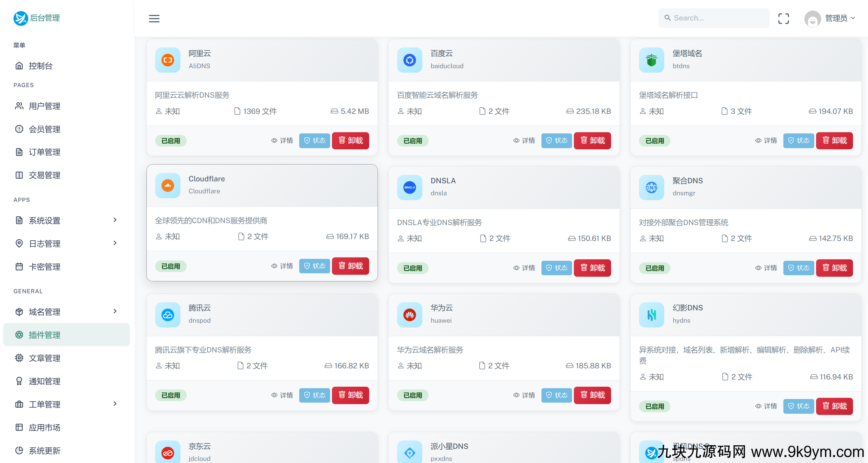The image size is (868, 463).
Task: Open 卡密管理 from the sidebar
Action: click(44, 267)
